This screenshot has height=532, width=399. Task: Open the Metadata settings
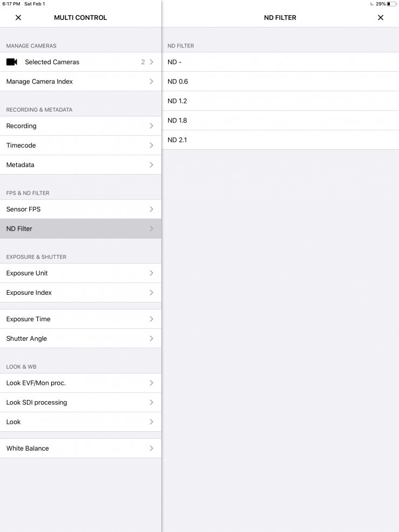[80, 165]
